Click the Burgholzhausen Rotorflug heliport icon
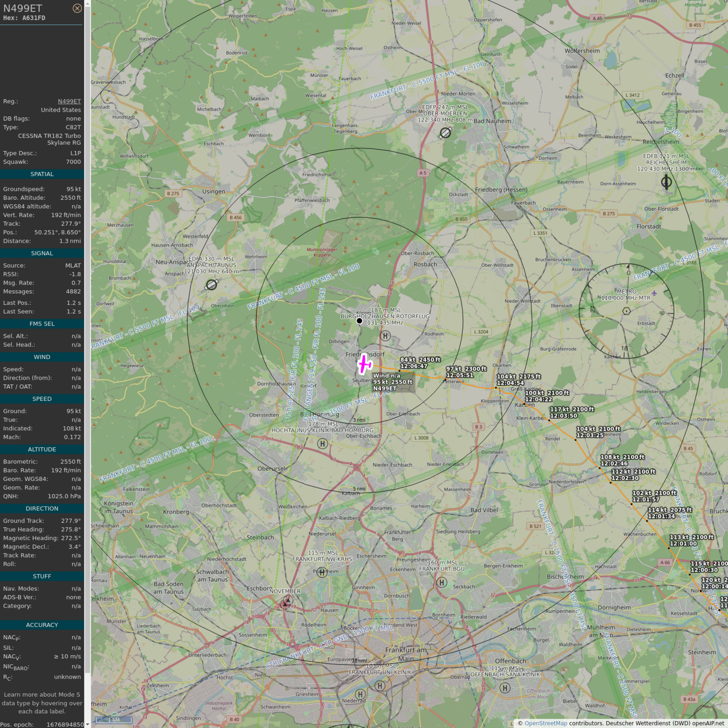This screenshot has width=728, height=728. [x=385, y=336]
